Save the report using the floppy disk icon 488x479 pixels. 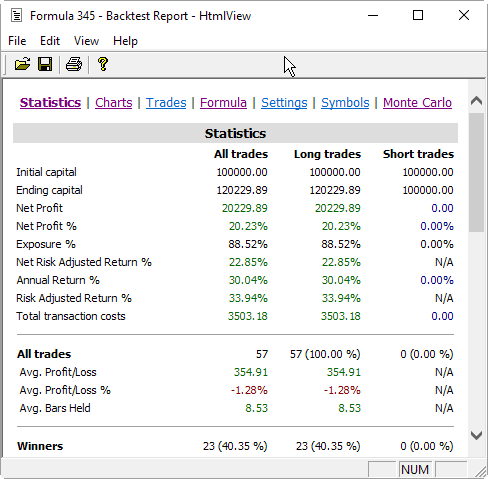[x=45, y=64]
